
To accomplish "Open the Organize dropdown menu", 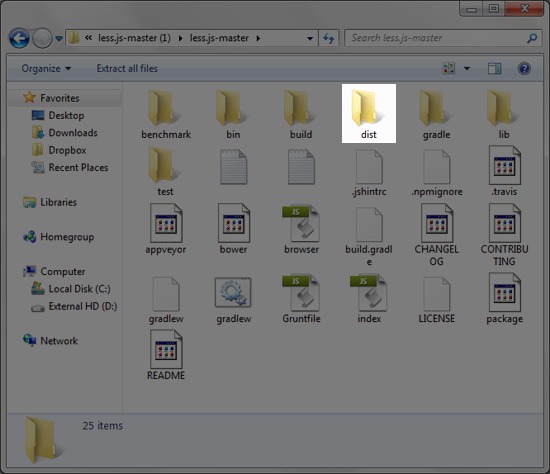I will [46, 68].
